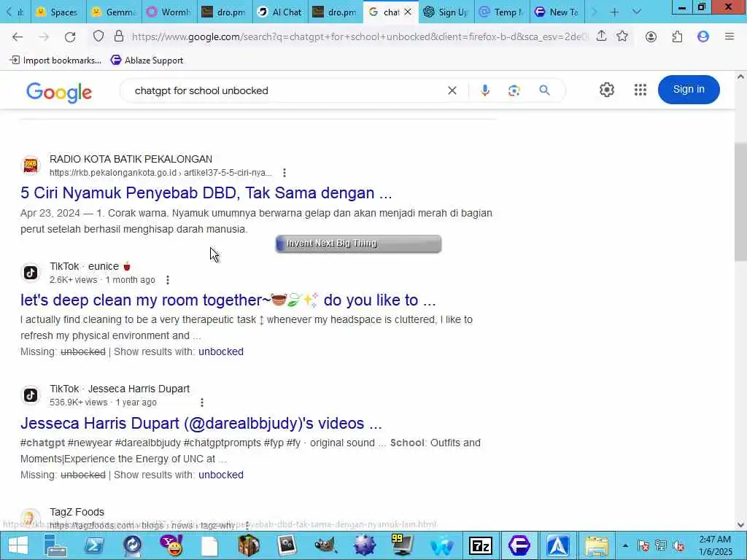Open the Minecraft block taskbar icon
The image size is (747, 560).
tap(249, 545)
